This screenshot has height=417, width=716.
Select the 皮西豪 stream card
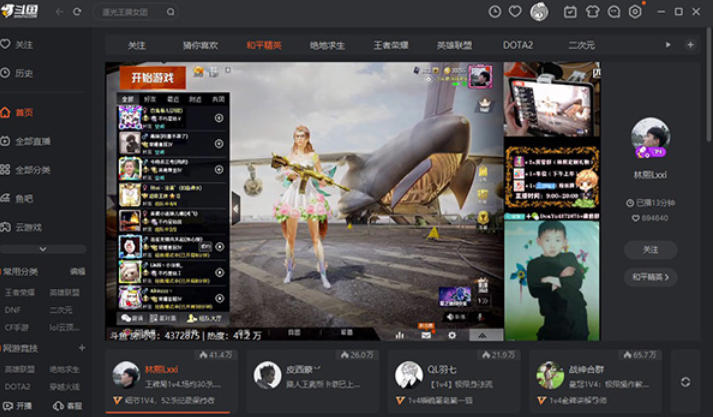click(313, 380)
